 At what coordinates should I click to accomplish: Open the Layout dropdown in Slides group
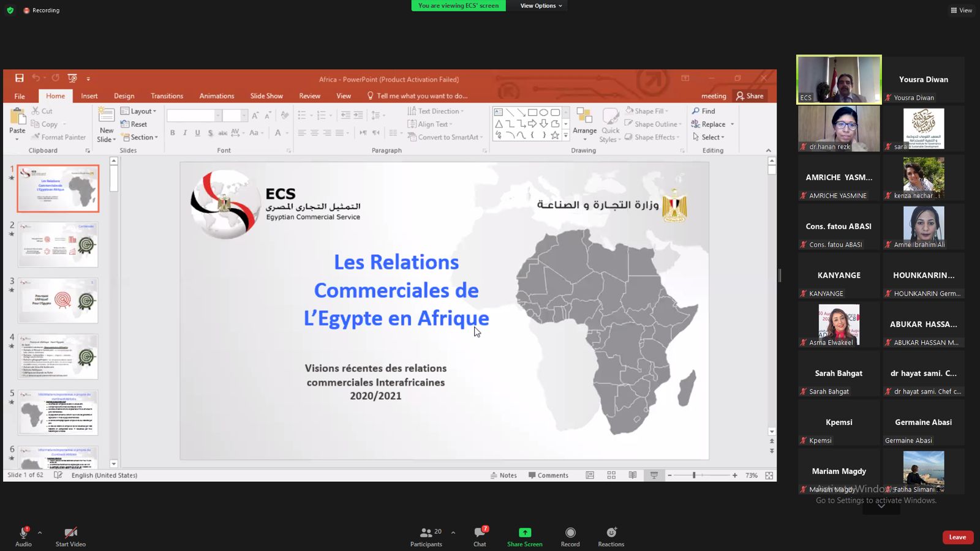(x=139, y=111)
